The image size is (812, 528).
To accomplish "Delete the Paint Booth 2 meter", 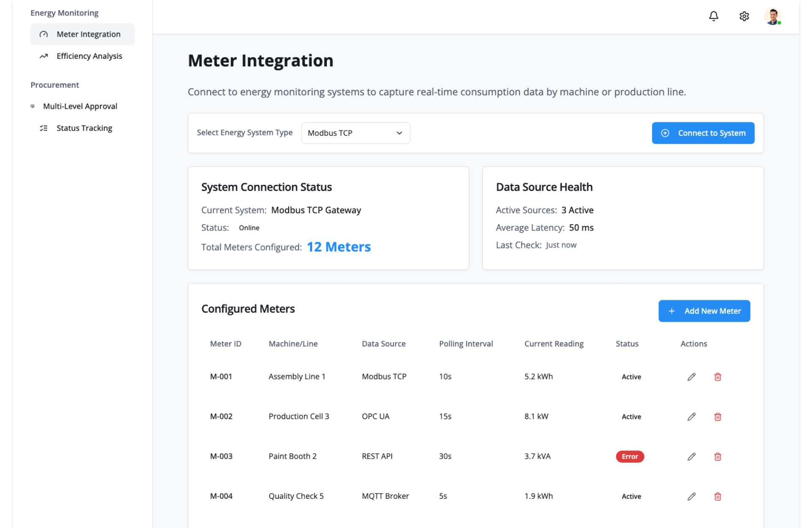I will coord(718,456).
